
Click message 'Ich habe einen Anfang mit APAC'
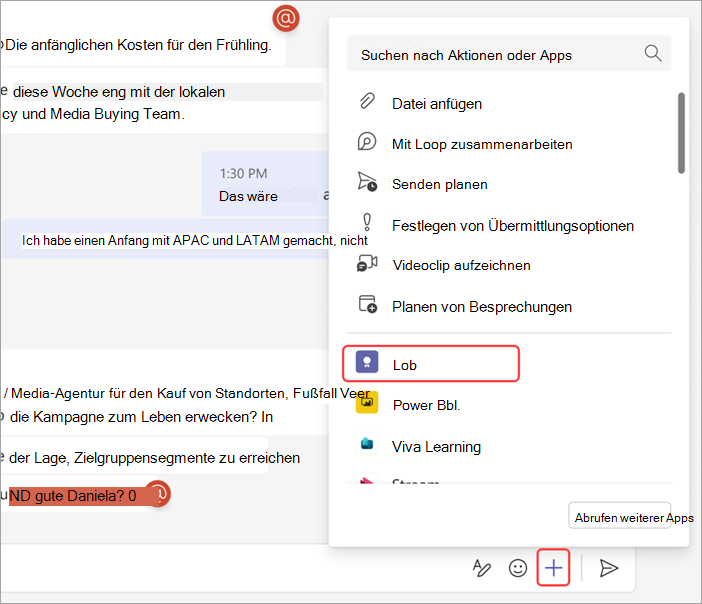point(195,240)
